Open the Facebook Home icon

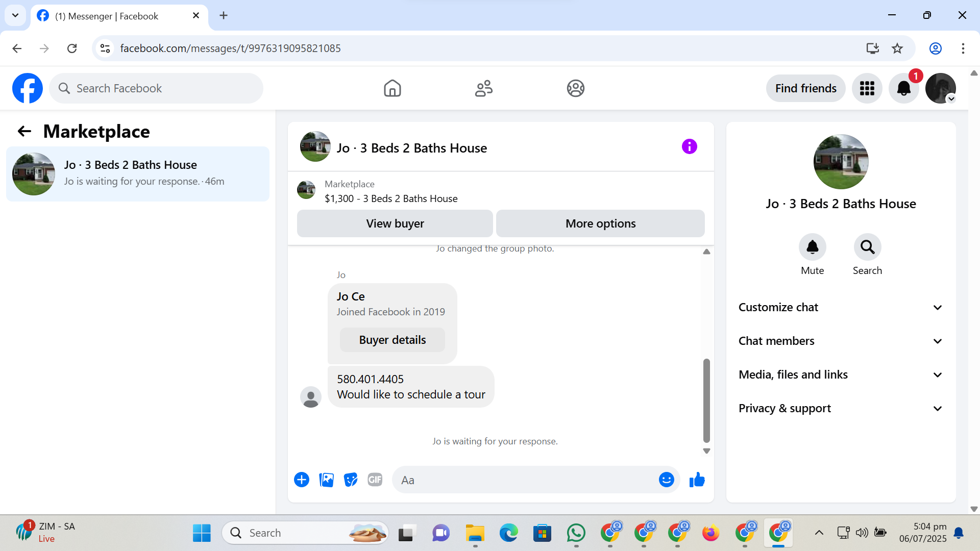tap(392, 88)
